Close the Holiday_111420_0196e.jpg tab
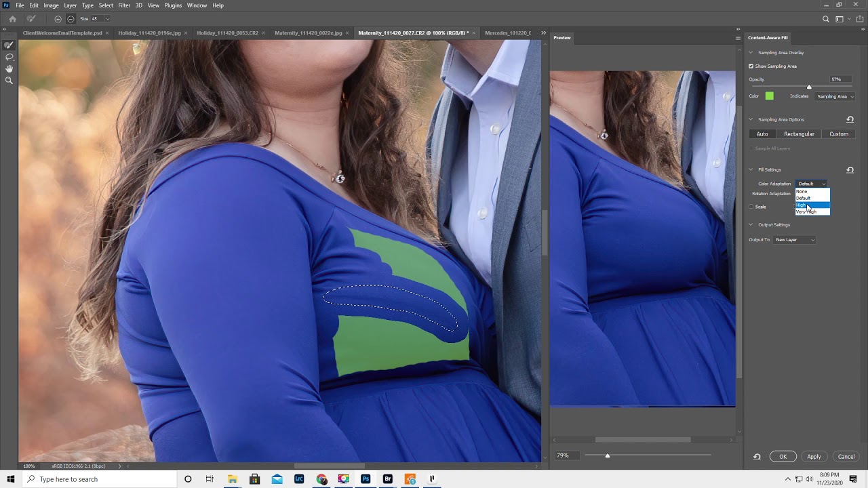 [186, 33]
